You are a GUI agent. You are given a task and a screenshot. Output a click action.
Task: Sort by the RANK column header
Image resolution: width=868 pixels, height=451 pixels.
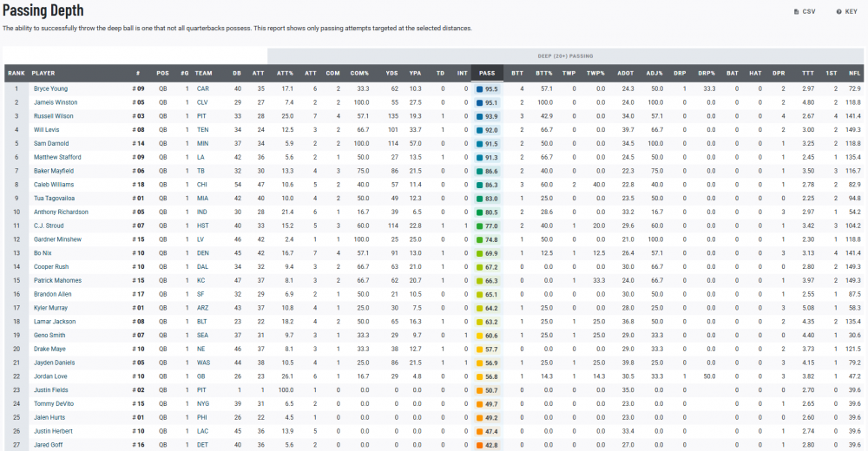tap(16, 74)
